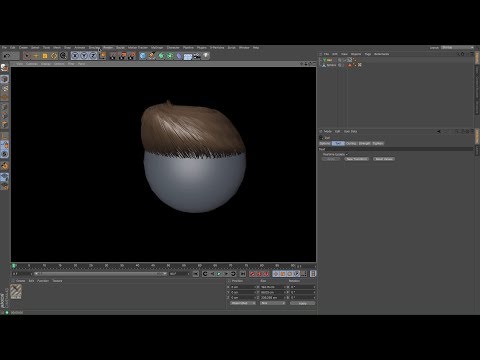Click the Record Active Objects red button

(252, 274)
